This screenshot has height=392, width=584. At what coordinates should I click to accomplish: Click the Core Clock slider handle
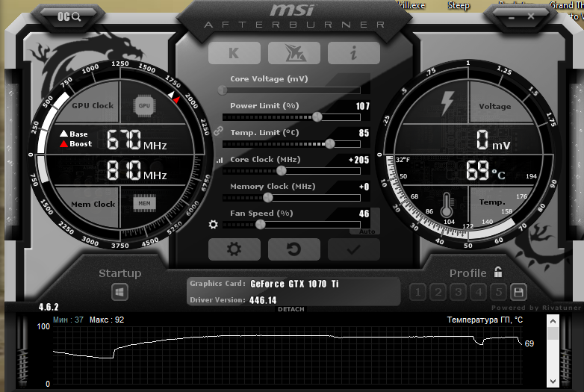(282, 171)
